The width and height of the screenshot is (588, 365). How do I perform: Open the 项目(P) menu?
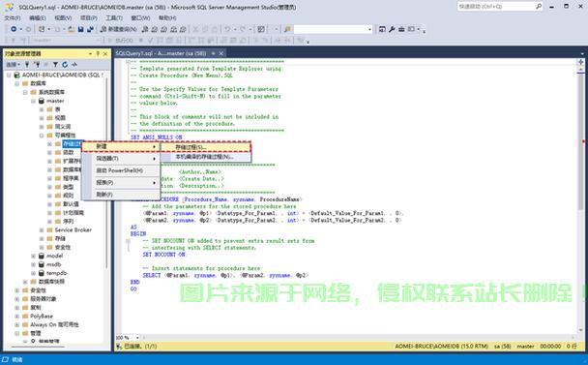(89, 17)
